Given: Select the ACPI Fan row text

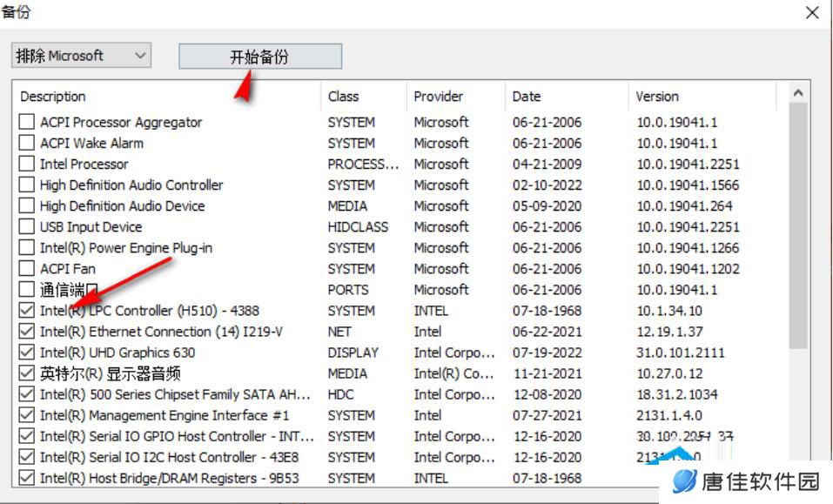Looking at the screenshot, I should pos(68,269).
